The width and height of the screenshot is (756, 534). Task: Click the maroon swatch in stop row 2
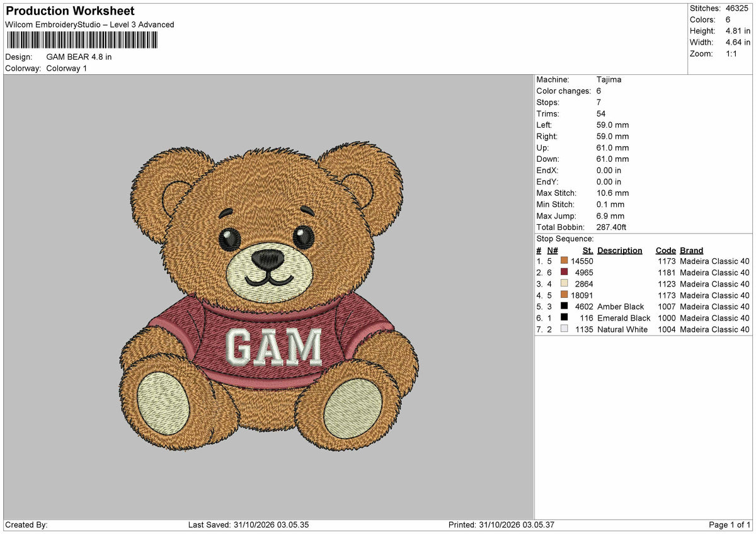[x=564, y=272]
